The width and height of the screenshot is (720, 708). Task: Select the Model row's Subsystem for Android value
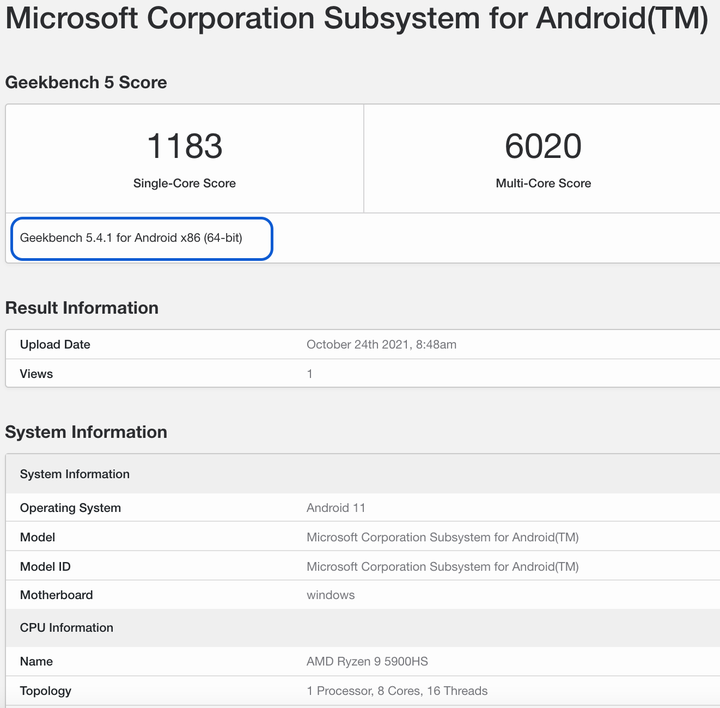pyautogui.click(x=443, y=537)
